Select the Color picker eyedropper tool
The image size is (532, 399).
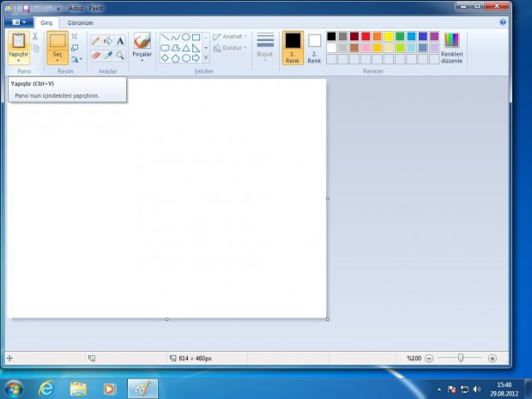point(108,55)
